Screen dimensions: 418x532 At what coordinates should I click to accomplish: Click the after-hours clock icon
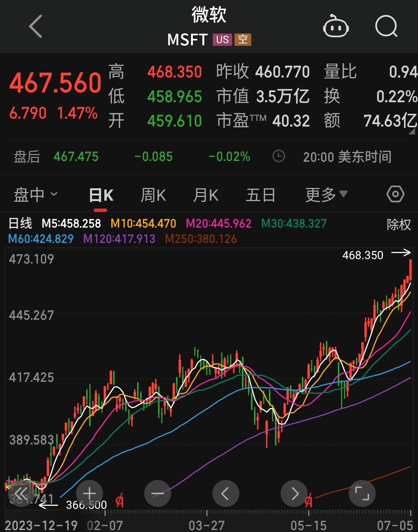(x=278, y=156)
